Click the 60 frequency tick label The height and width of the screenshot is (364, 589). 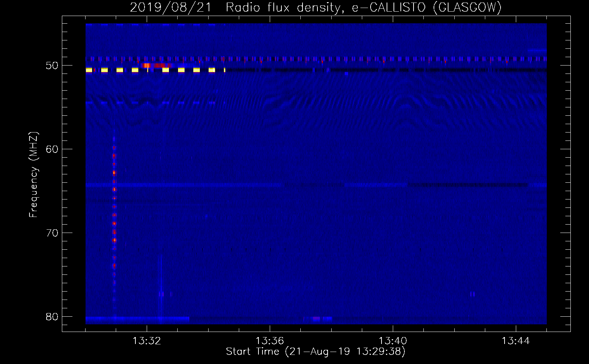(x=52, y=149)
